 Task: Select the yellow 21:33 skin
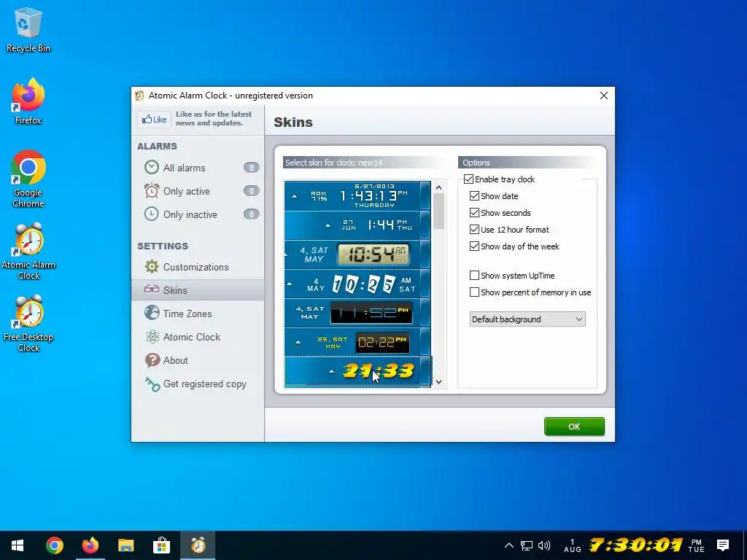pos(357,371)
